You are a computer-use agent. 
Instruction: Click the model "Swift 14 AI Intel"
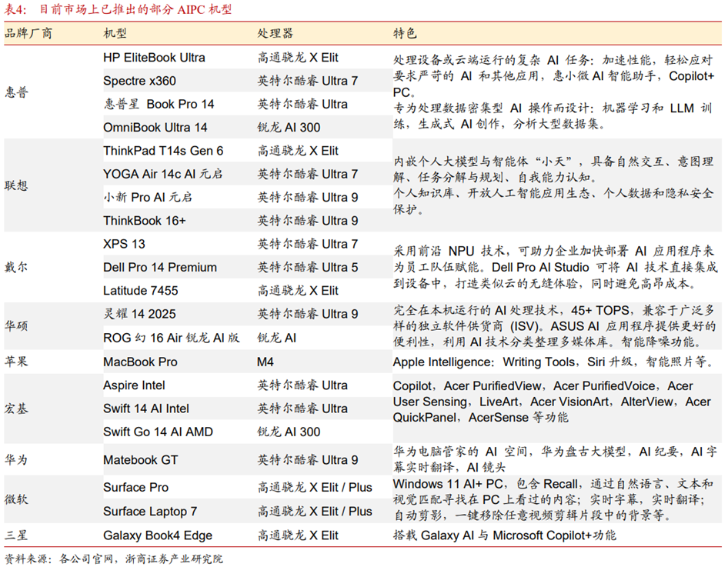click(x=146, y=409)
